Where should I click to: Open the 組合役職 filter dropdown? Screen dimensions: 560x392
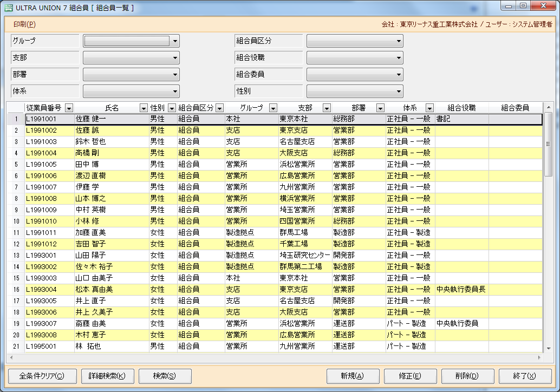[355, 58]
